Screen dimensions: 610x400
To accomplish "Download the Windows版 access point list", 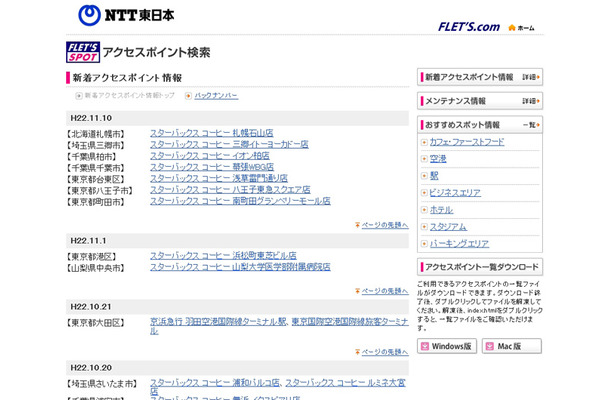I will click(447, 346).
